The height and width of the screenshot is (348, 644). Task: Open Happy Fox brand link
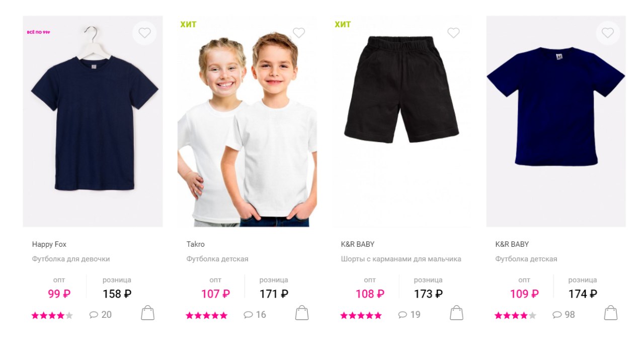(49, 244)
